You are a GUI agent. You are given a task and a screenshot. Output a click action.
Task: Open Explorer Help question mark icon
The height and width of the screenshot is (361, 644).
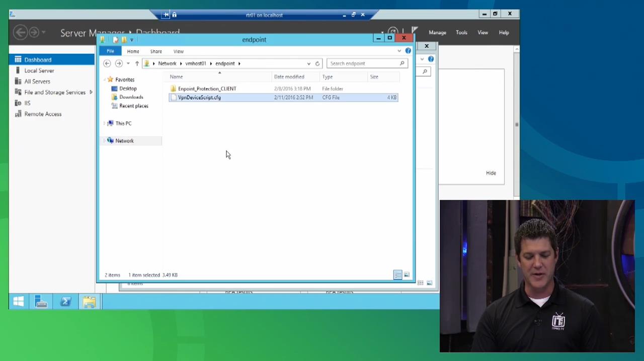pyautogui.click(x=408, y=51)
